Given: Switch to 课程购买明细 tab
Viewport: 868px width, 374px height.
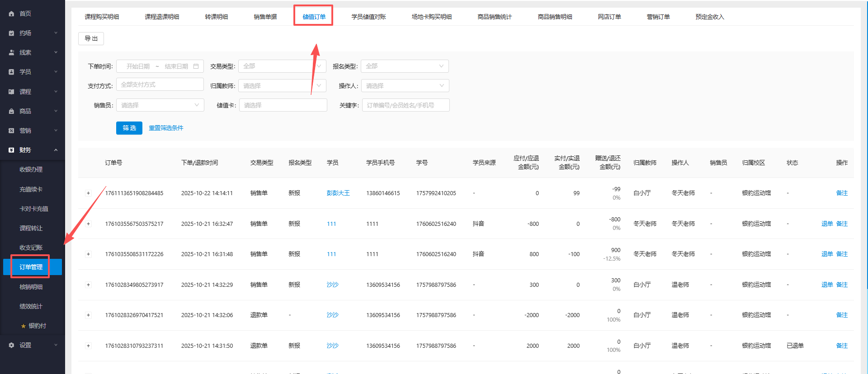Looking at the screenshot, I should 102,17.
